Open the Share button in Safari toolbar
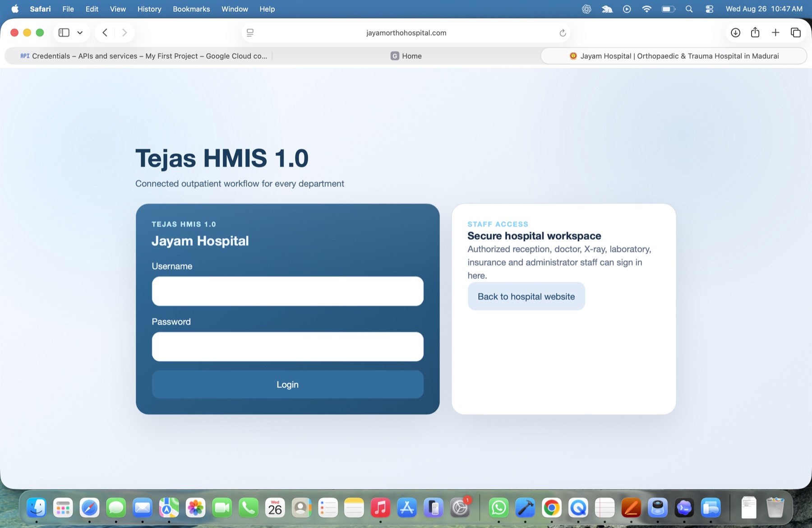The height and width of the screenshot is (528, 812). point(755,32)
